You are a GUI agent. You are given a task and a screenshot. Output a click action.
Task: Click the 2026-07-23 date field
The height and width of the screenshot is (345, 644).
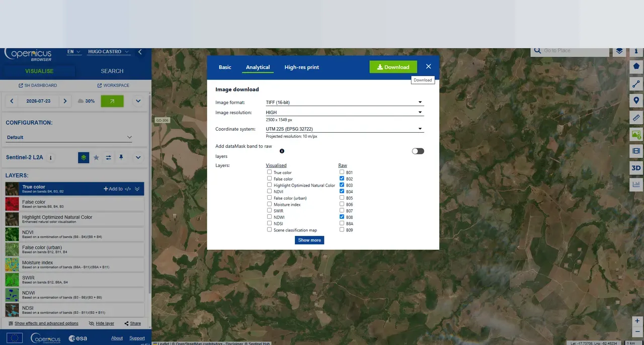pos(39,101)
